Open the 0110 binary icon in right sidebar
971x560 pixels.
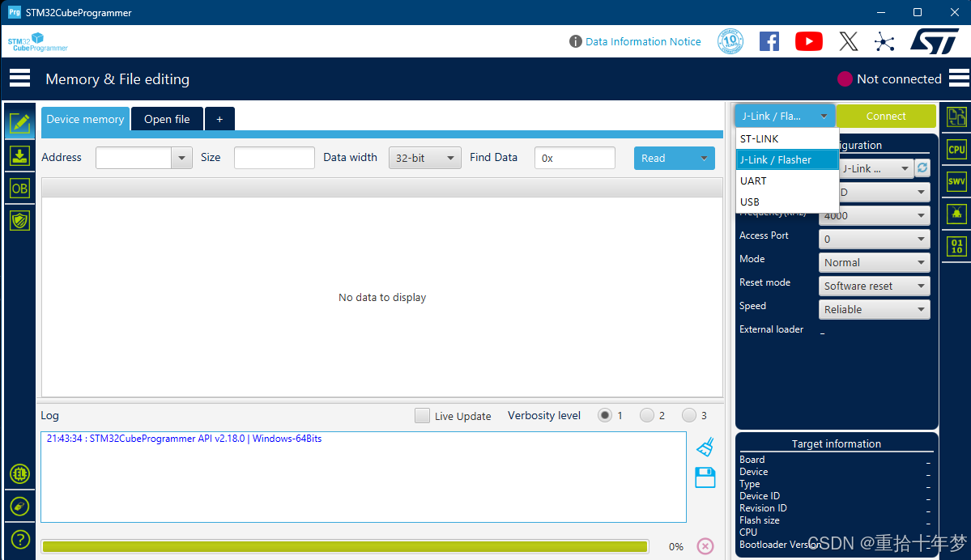click(x=956, y=246)
